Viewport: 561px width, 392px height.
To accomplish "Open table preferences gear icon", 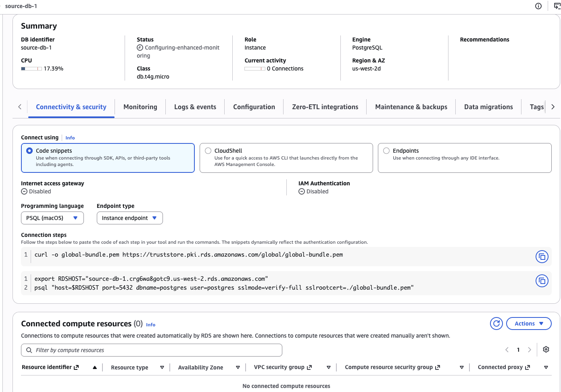I will click(x=546, y=349).
